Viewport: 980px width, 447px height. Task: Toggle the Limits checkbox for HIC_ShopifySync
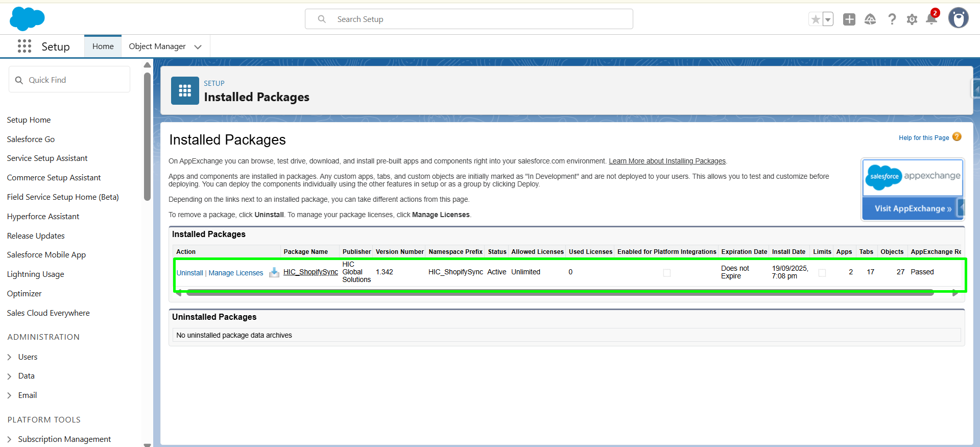point(822,273)
